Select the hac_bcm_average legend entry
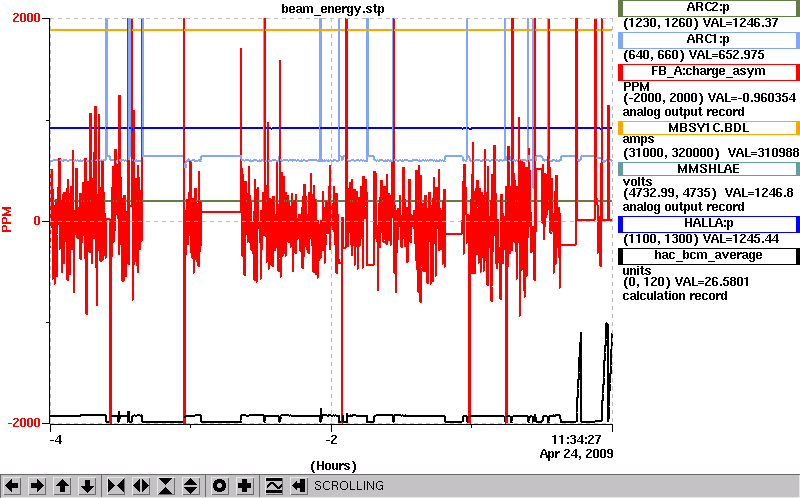The height and width of the screenshot is (498, 800). (709, 255)
